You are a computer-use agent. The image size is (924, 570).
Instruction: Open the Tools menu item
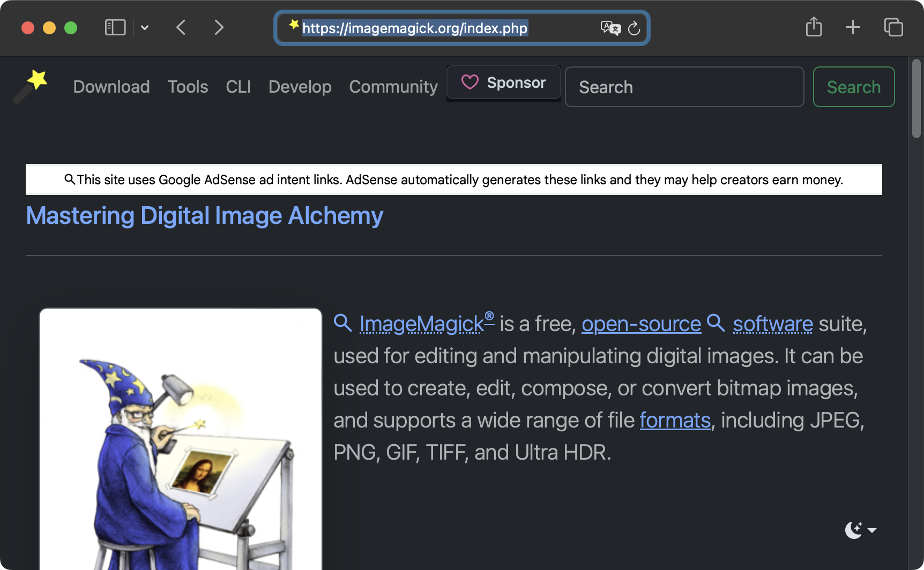(188, 87)
